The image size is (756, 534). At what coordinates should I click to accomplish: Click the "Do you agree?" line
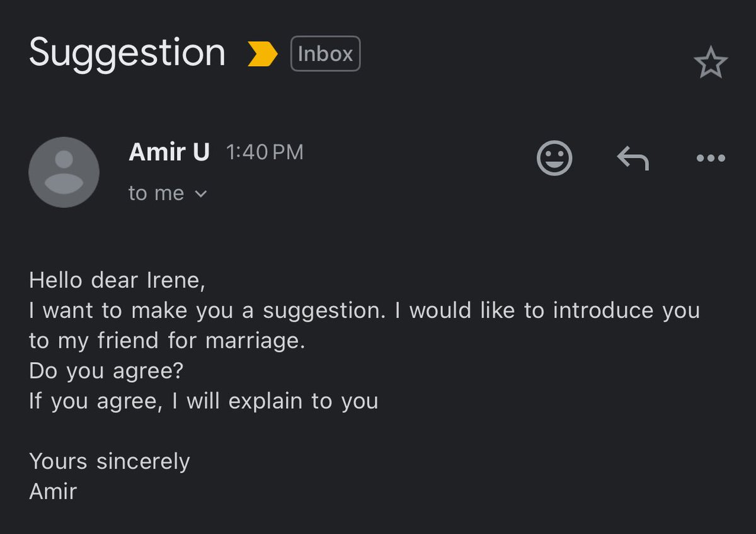click(x=106, y=371)
